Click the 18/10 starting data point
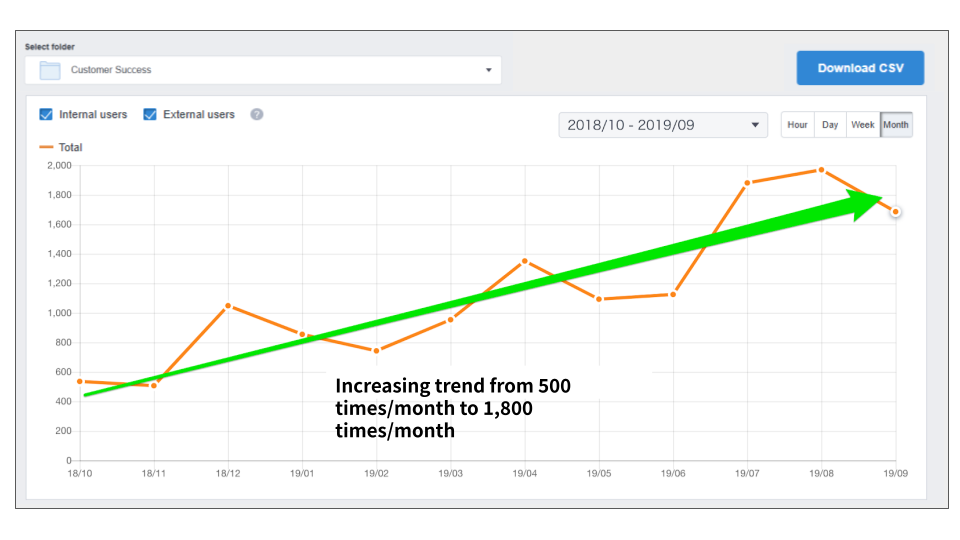The height and width of the screenshot is (540, 960). (x=80, y=381)
